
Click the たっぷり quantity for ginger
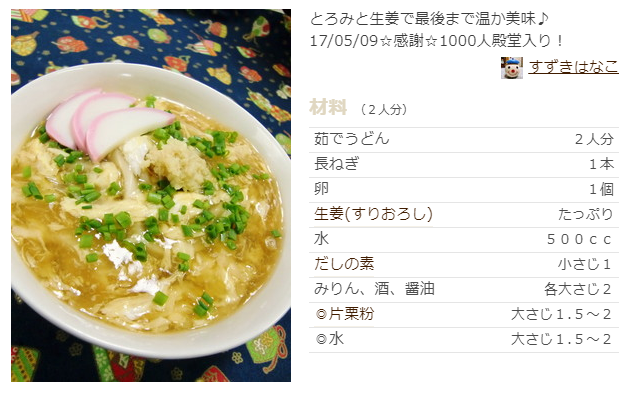coord(585,214)
